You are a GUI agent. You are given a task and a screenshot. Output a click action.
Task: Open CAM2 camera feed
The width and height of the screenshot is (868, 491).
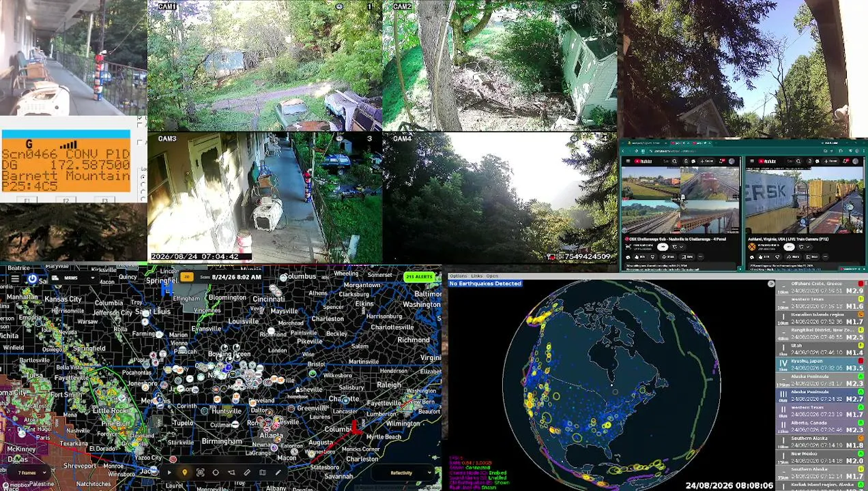pyautogui.click(x=500, y=65)
